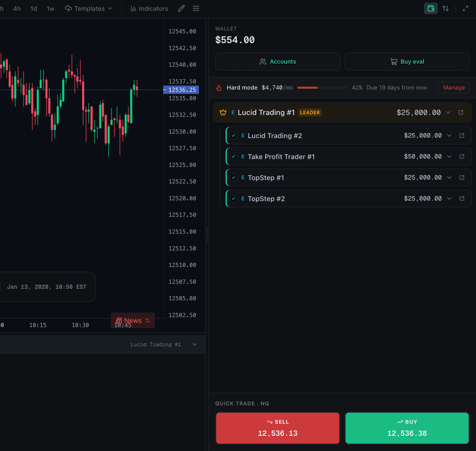Expand Take Profit Trader #1 details
This screenshot has height=451, width=476.
(449, 156)
